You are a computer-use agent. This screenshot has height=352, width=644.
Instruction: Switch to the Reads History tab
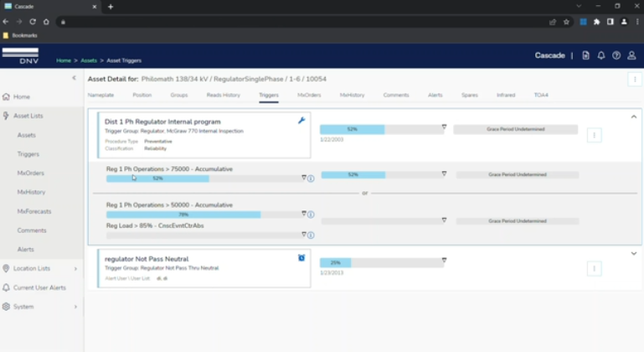(223, 95)
